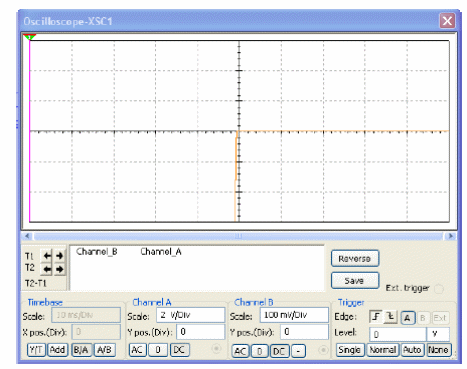
Task: Click the horizontal waveform scrollbar track
Action: 239,236
